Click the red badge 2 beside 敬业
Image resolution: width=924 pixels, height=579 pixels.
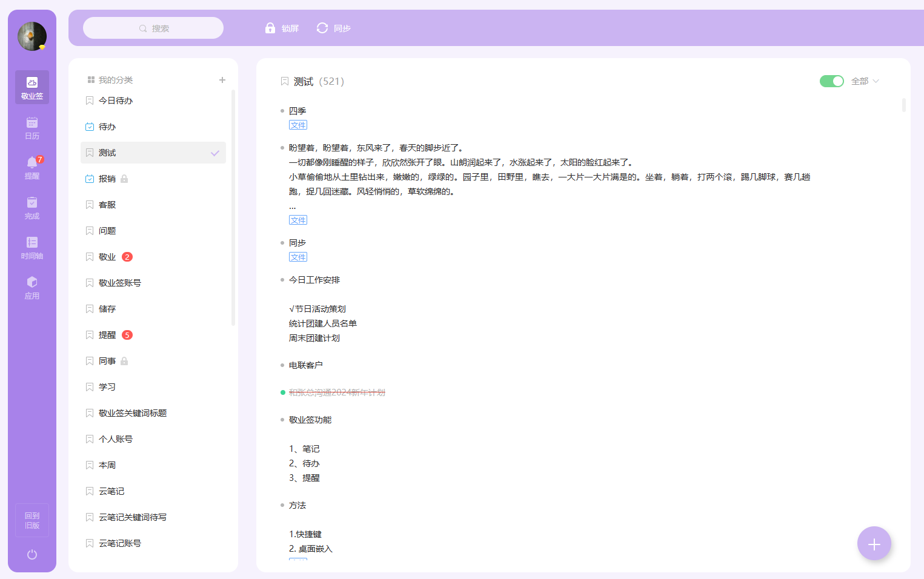click(x=127, y=257)
